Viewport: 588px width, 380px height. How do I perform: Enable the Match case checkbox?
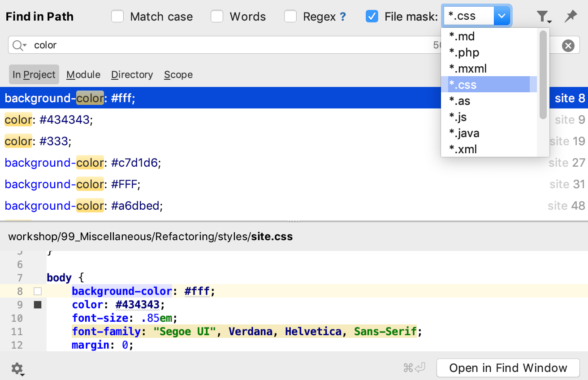117,17
